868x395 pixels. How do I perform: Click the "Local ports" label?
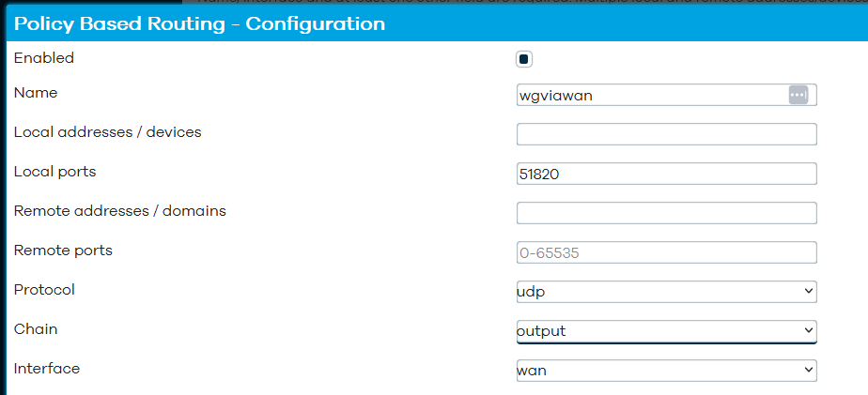(54, 172)
